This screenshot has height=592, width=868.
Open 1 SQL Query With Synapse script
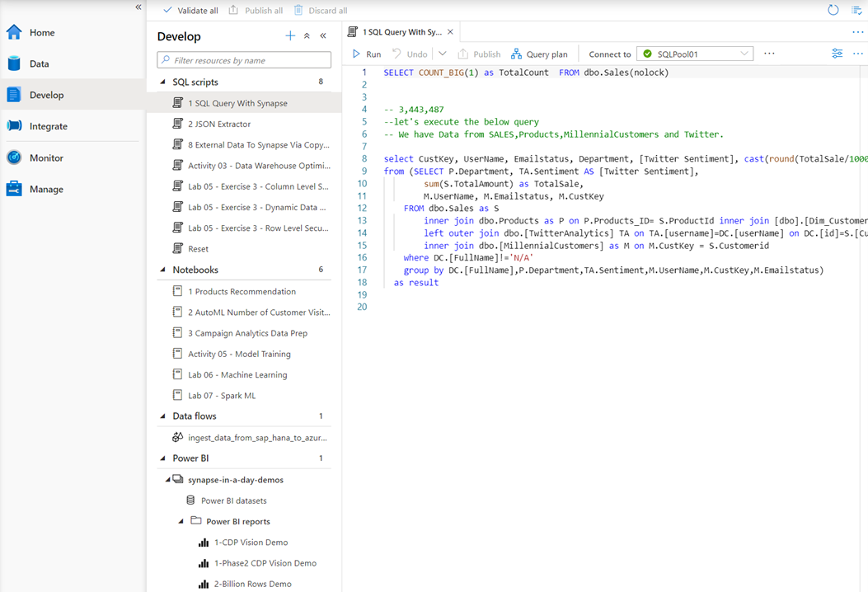[x=244, y=103]
